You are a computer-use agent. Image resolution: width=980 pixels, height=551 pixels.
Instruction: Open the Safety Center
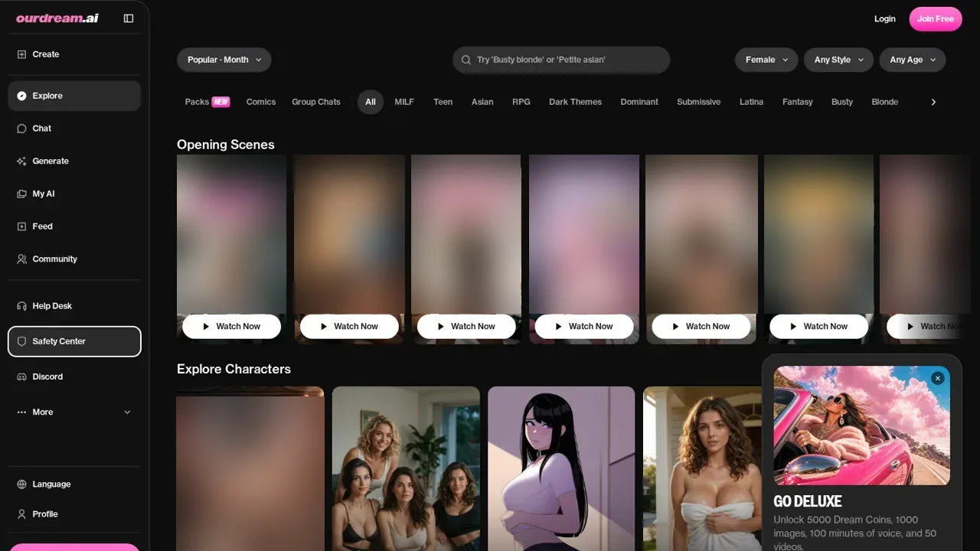(74, 341)
